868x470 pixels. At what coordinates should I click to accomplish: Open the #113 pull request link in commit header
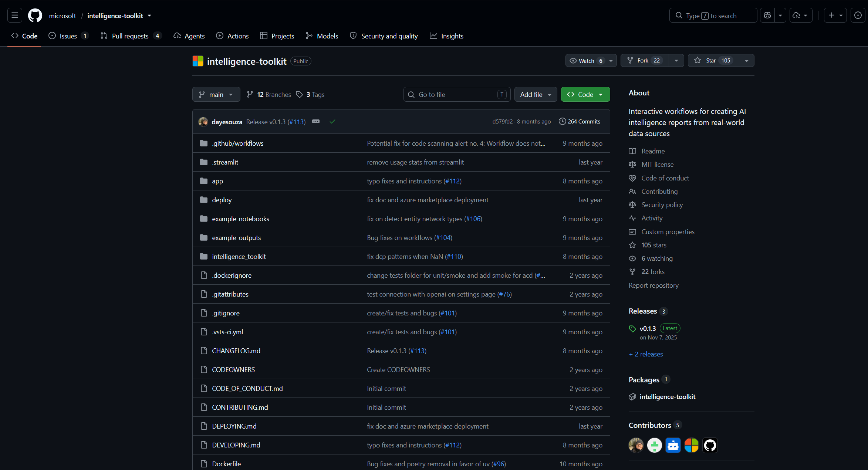tap(296, 122)
